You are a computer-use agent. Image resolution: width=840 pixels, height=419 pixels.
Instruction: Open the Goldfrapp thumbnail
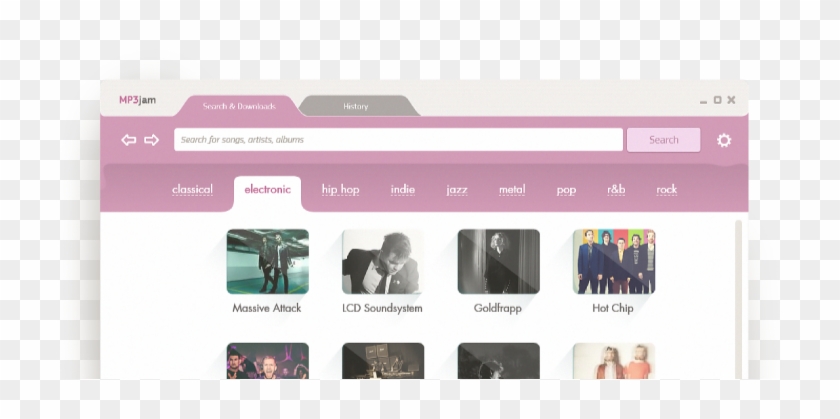(x=498, y=261)
